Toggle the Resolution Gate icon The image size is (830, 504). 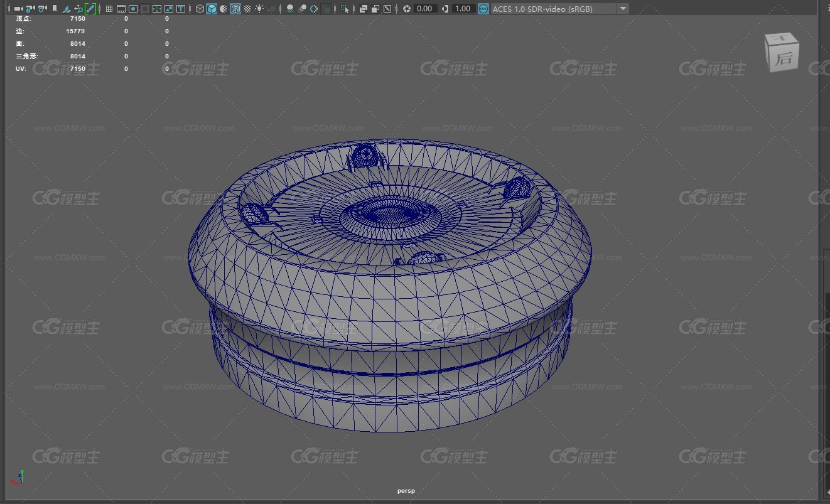coord(133,9)
